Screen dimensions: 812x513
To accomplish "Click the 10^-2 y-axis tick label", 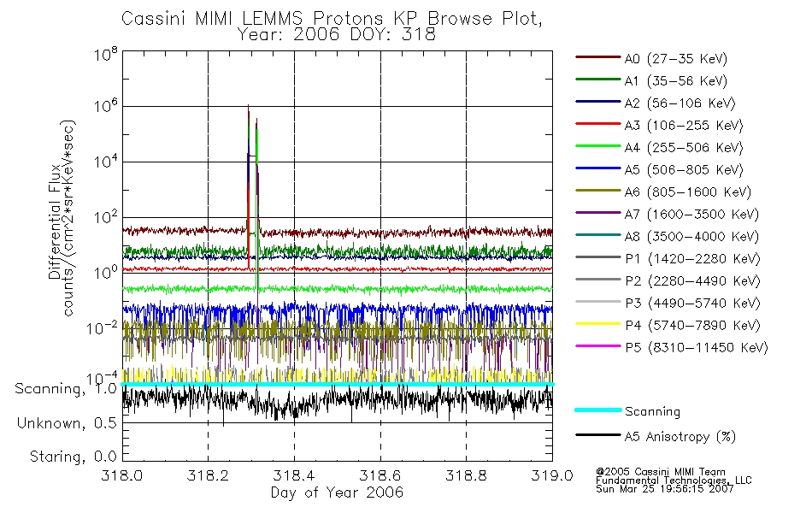I will tap(102, 328).
